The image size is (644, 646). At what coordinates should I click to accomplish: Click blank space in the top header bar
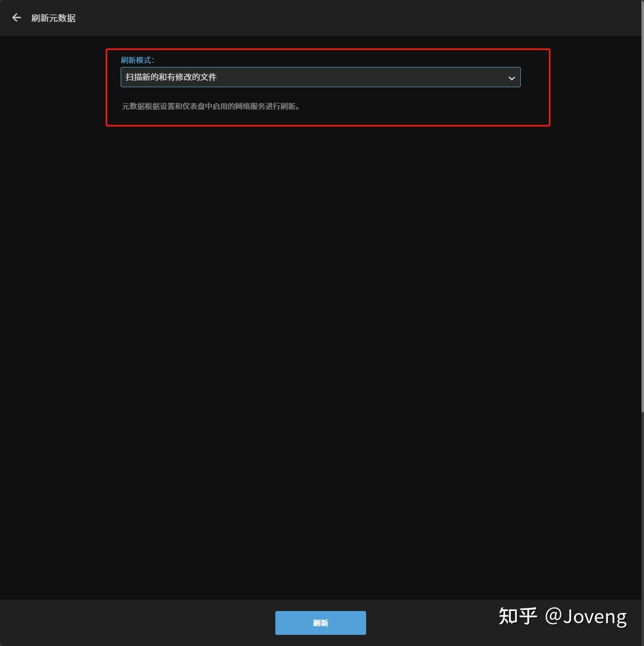(x=355, y=18)
